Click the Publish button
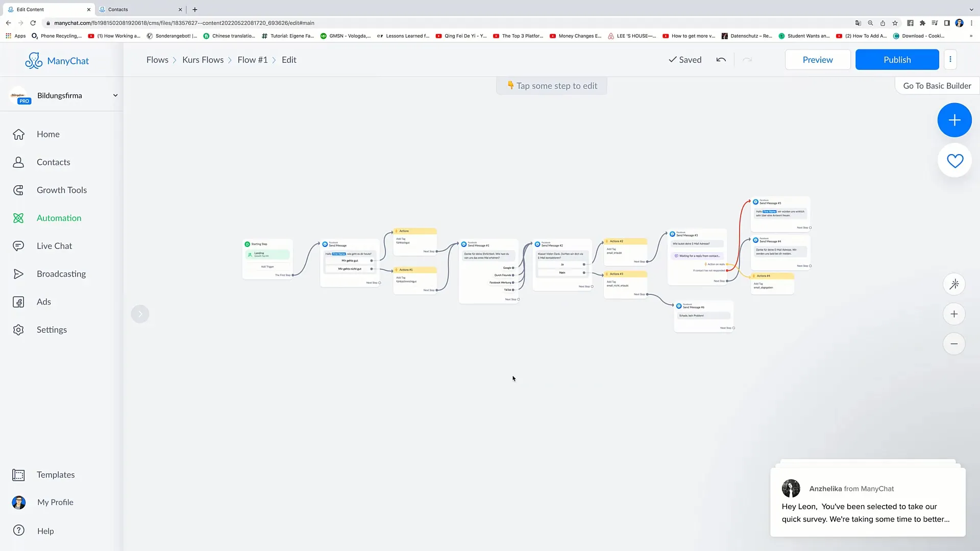The image size is (980, 551). (897, 59)
